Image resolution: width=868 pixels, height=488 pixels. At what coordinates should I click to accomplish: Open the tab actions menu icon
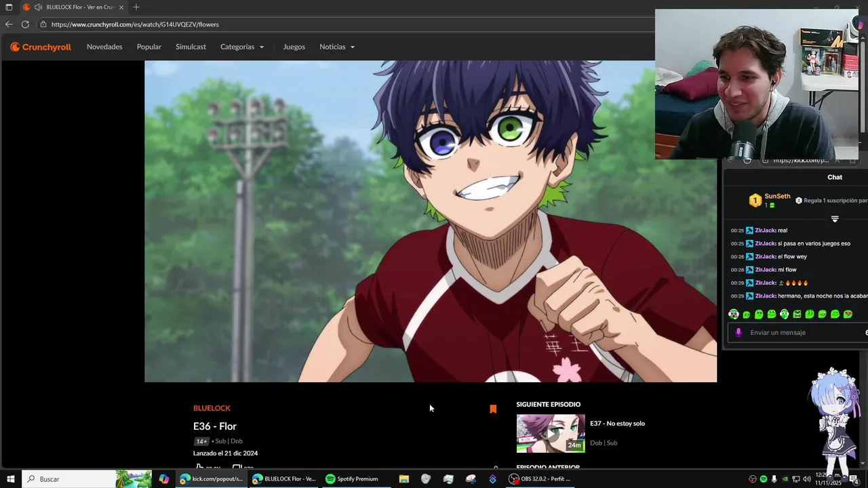[9, 7]
